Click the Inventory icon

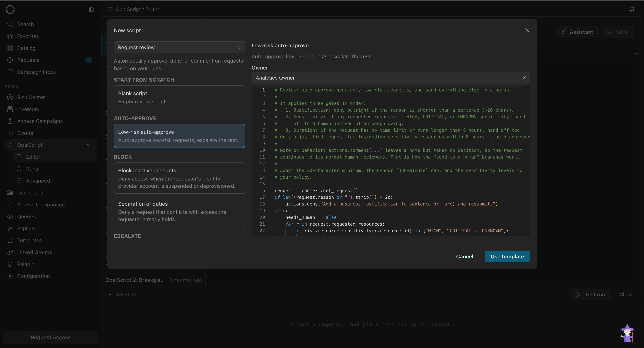(x=10, y=109)
